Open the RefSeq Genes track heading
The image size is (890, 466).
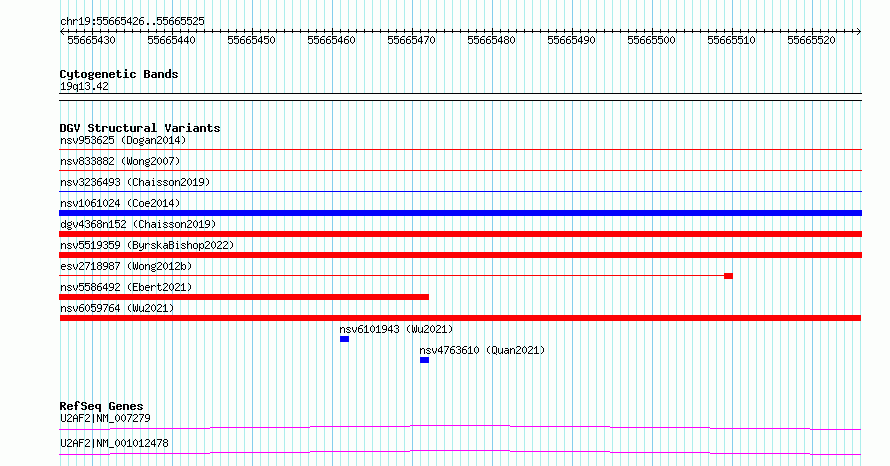(102, 406)
